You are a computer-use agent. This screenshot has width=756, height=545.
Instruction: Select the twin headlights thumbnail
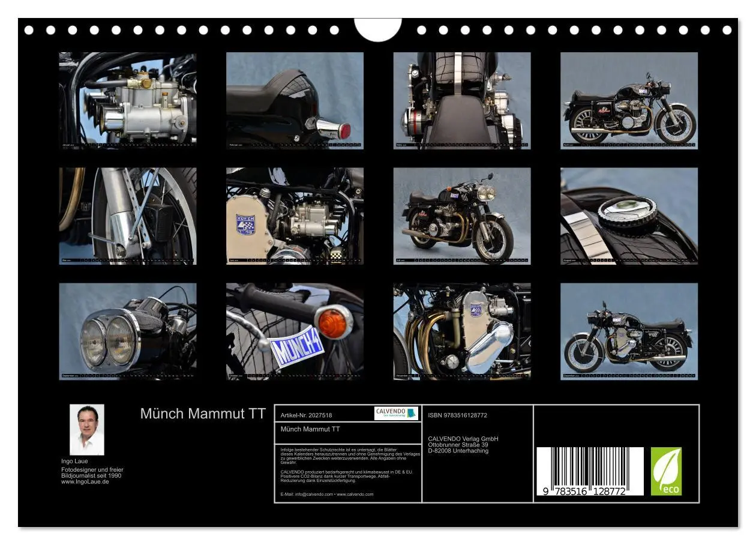(x=127, y=331)
